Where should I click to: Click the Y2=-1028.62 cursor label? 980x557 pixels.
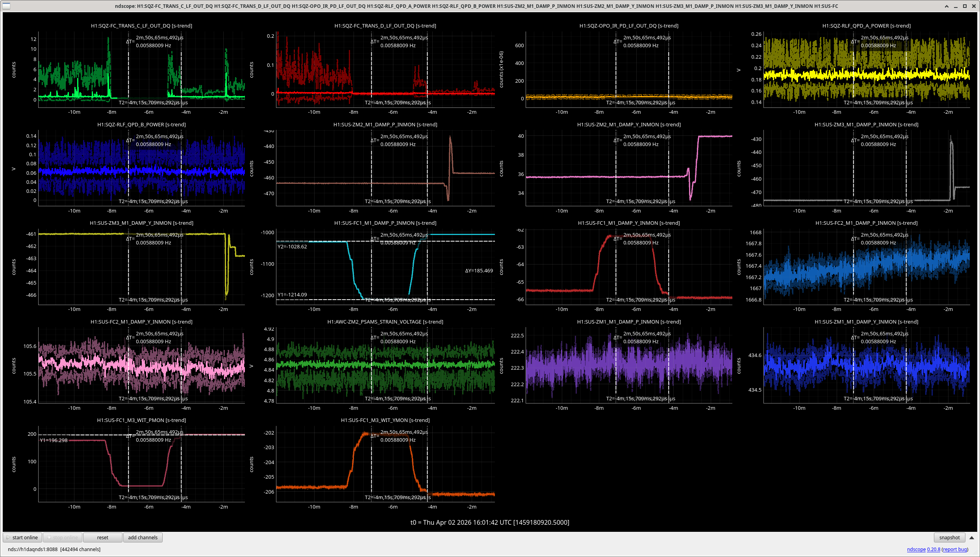tap(292, 247)
